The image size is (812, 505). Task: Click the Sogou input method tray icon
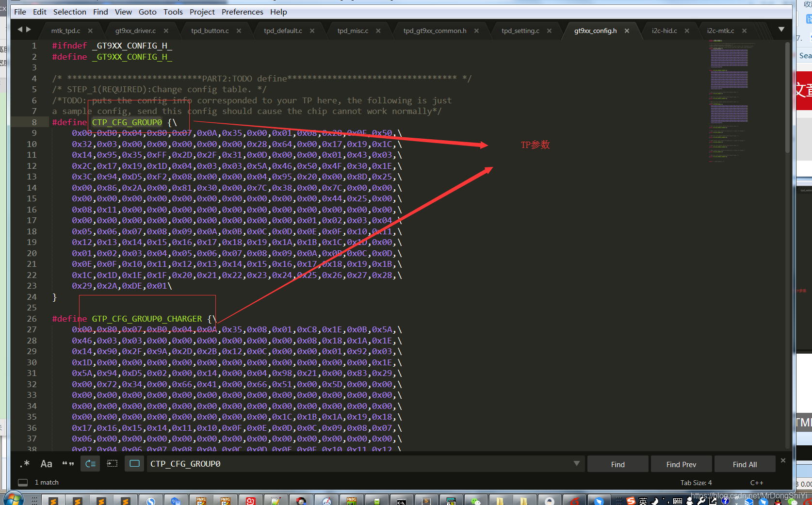click(631, 501)
